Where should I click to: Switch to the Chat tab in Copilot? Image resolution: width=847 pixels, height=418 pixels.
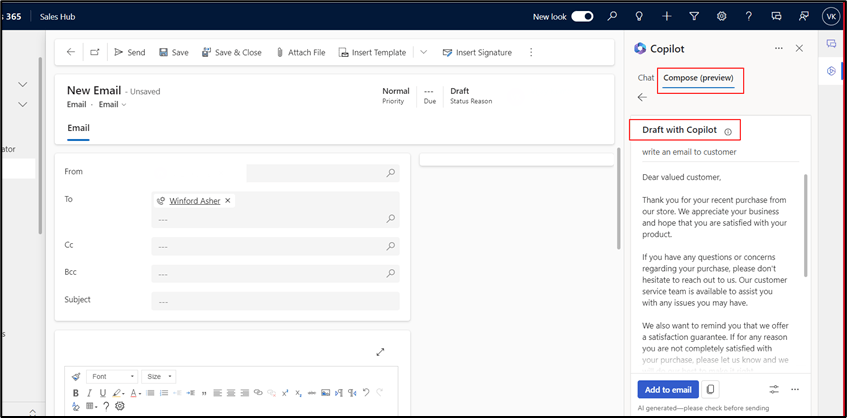click(646, 78)
